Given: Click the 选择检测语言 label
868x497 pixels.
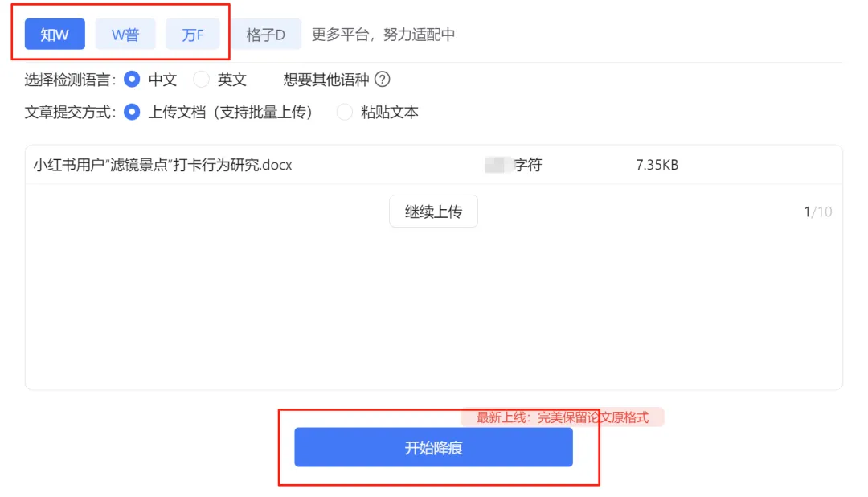Looking at the screenshot, I should [x=70, y=80].
